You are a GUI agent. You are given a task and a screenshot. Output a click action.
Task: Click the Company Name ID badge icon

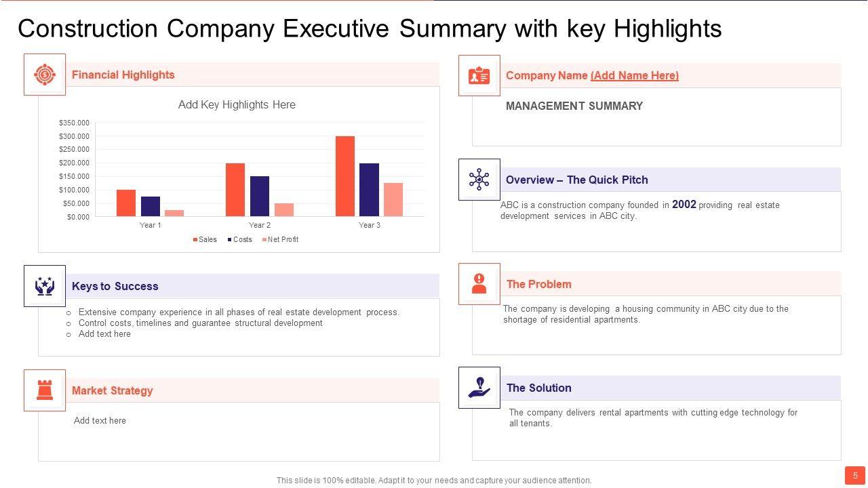pos(479,76)
